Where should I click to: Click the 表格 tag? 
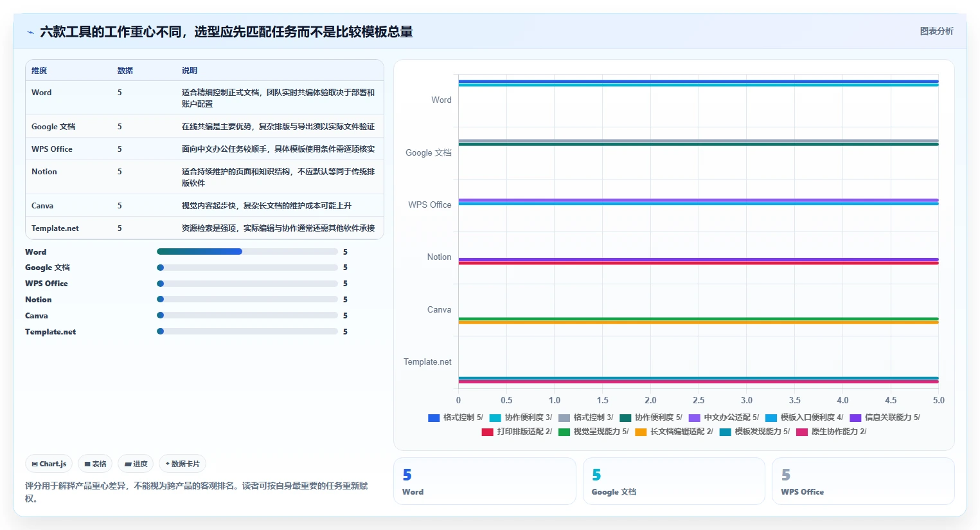coord(95,464)
